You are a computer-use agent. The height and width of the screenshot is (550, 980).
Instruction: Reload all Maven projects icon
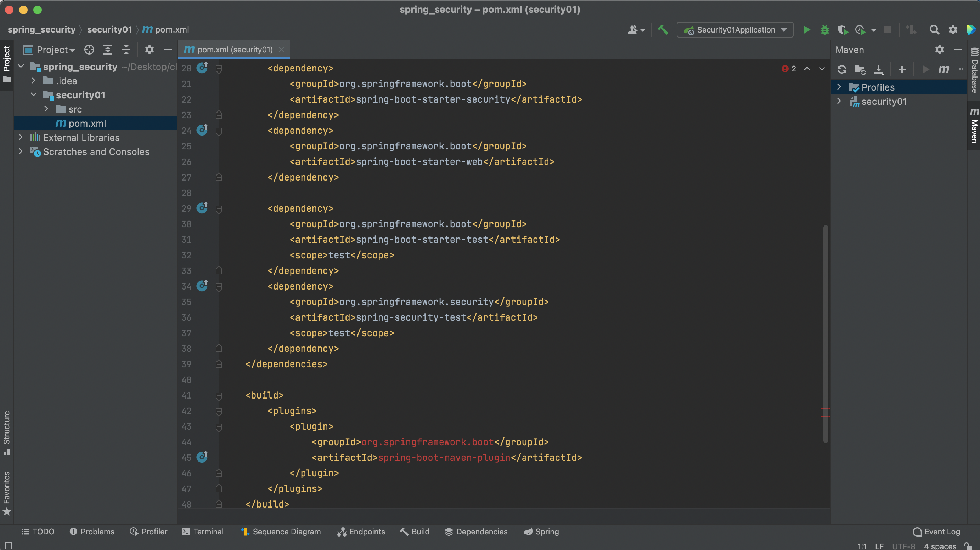[841, 69]
